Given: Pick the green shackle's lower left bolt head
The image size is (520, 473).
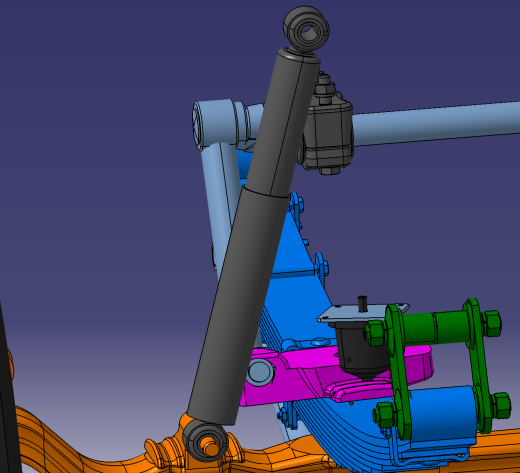Looking at the screenshot, I should click(383, 415).
